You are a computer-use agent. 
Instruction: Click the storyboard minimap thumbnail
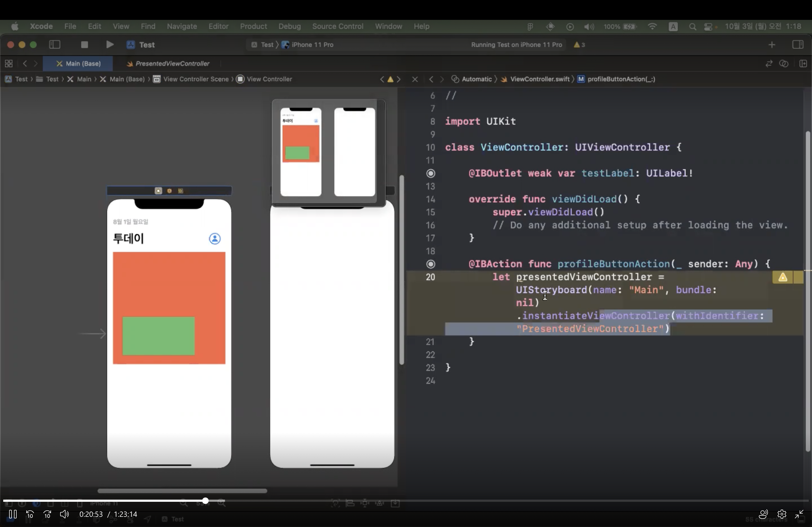click(328, 152)
